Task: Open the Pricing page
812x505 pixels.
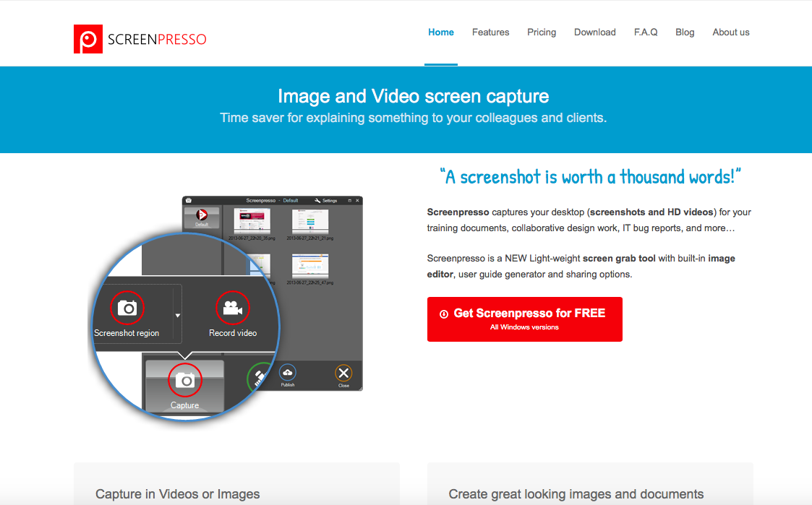Action: pos(542,32)
